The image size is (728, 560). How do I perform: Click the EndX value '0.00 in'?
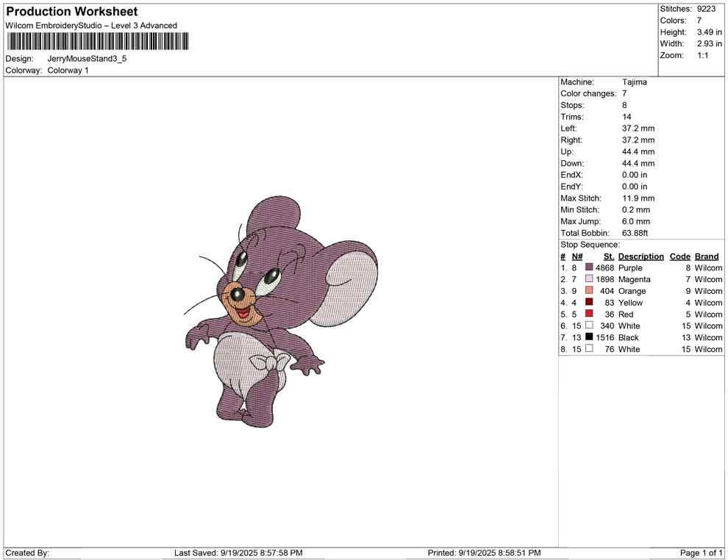click(634, 174)
